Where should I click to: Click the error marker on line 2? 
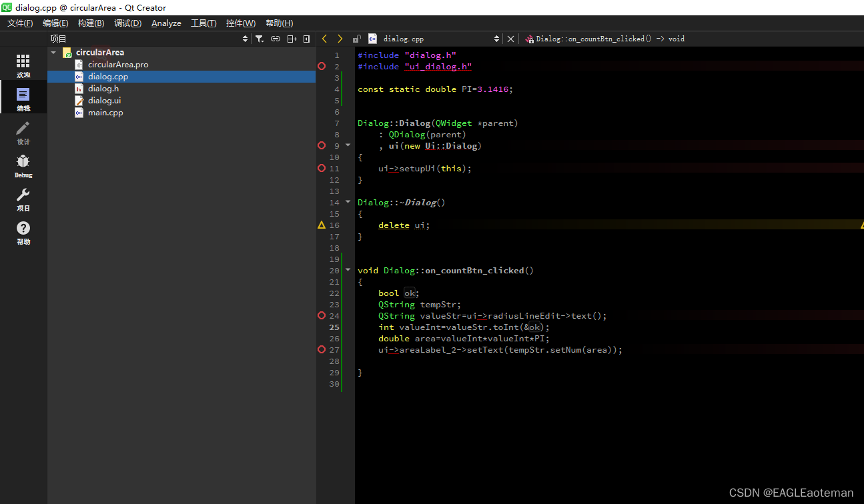click(x=322, y=67)
